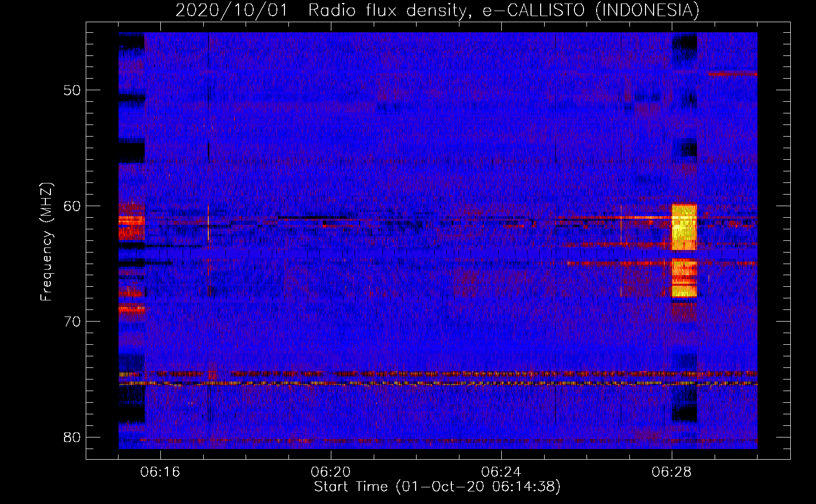Click the 06:20 time tick label
The image size is (816, 504).
click(x=331, y=472)
